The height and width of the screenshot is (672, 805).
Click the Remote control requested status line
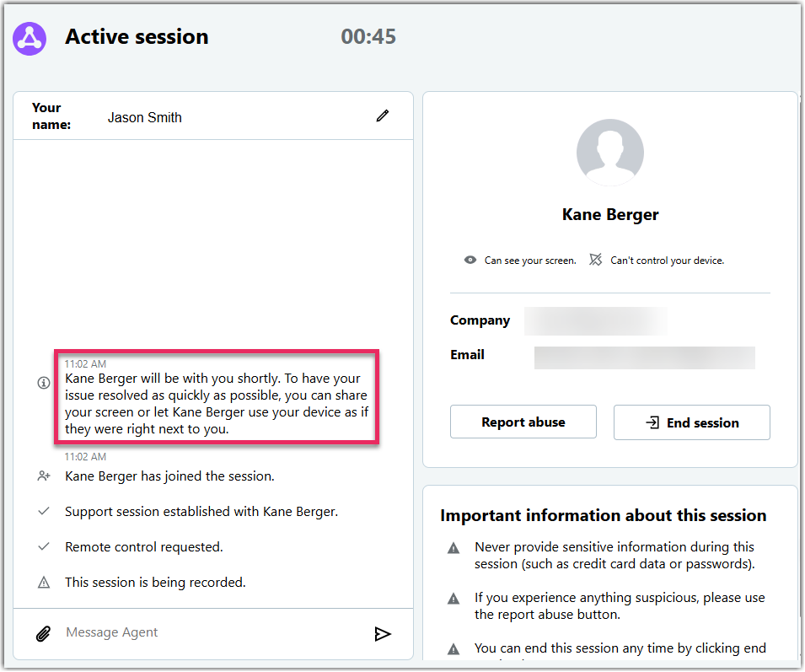tap(143, 547)
